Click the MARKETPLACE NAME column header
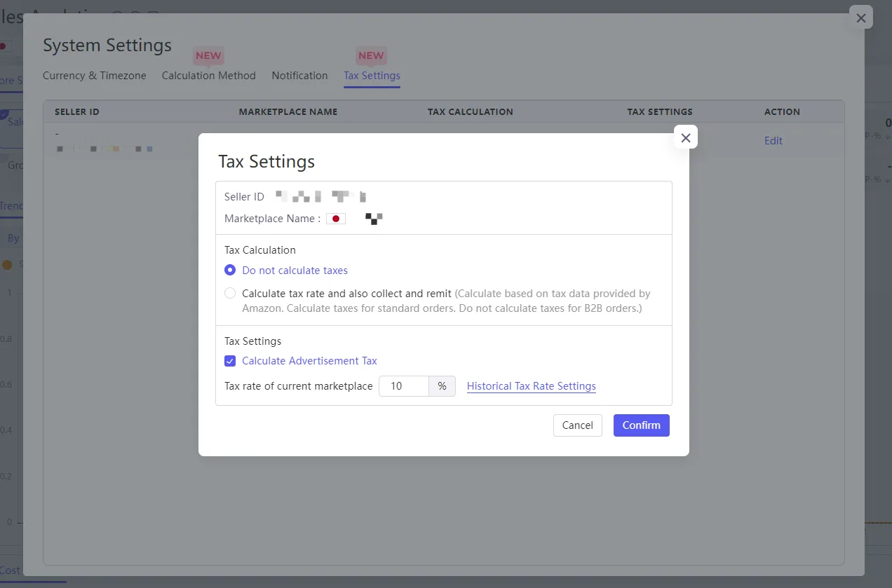The width and height of the screenshot is (892, 588). point(288,112)
